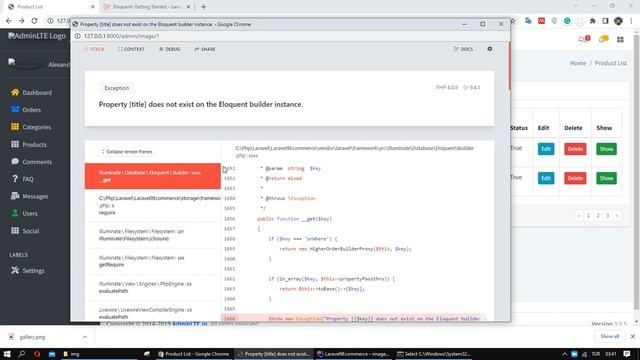Open Orders in the sidebar

pos(26,110)
